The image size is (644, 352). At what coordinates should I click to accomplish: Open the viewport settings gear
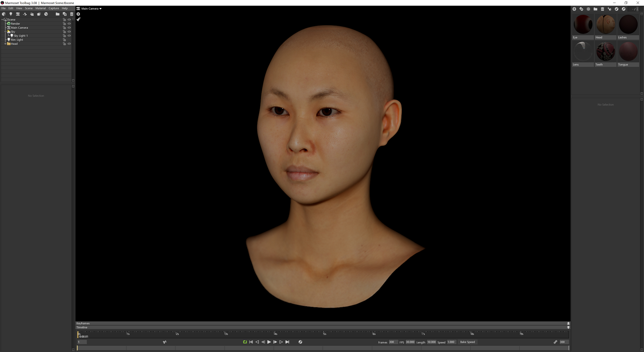pyautogui.click(x=79, y=14)
